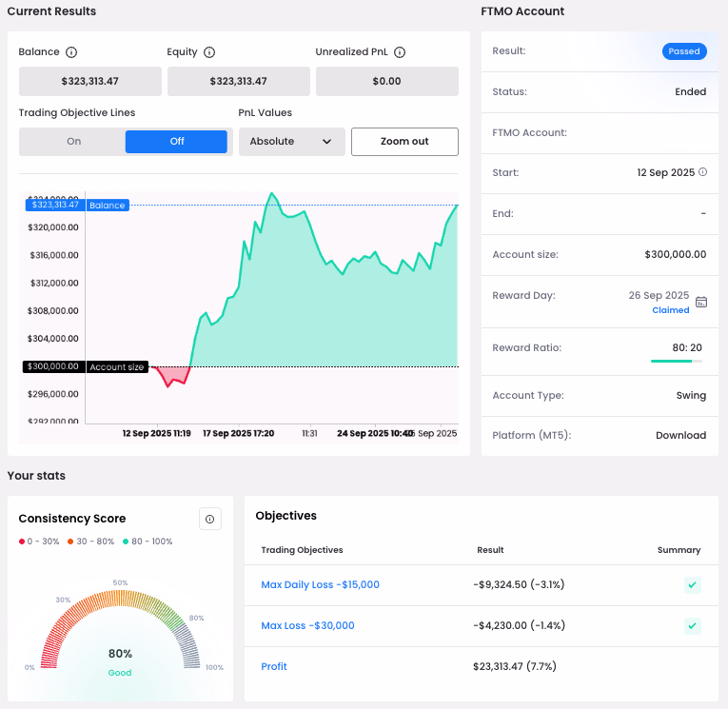This screenshot has height=709, width=728.
Task: Select the Claimed reward link
Action: pyautogui.click(x=671, y=310)
